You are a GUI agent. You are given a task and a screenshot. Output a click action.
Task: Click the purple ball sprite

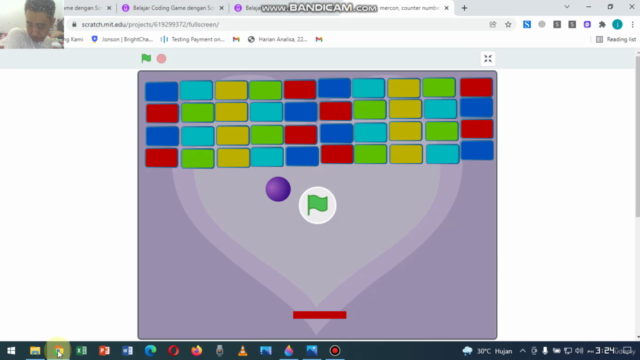point(278,189)
